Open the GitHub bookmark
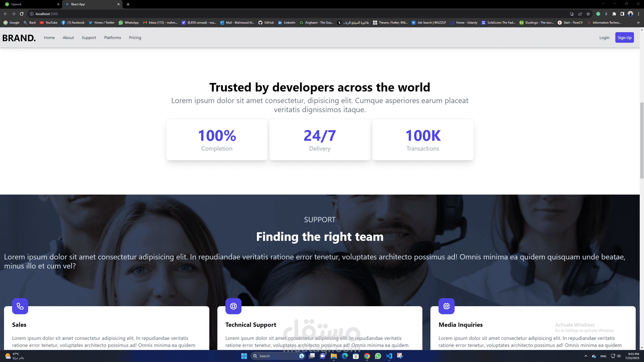Screen dimensions: 644x362 [x=266, y=23]
